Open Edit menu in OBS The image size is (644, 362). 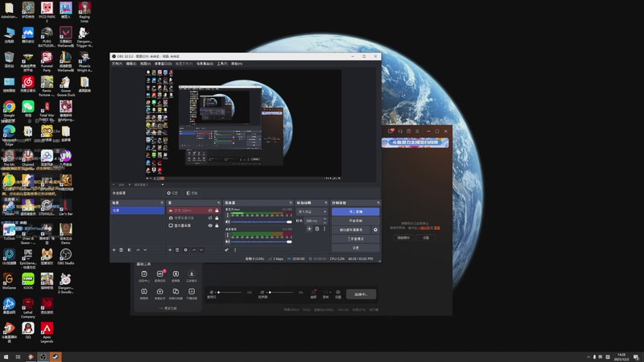click(131, 64)
